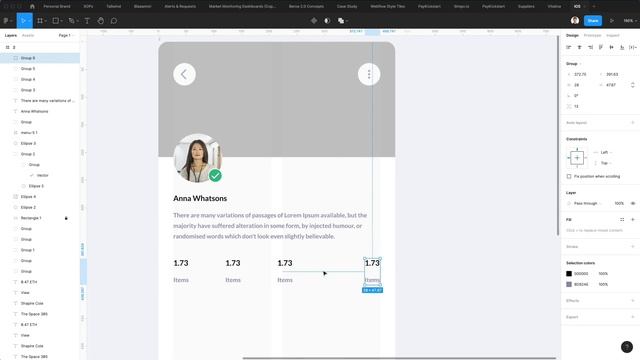Screen dimensions: 640x360
Task: Select Anna Whatsons layer in list
Action: tap(40, 111)
